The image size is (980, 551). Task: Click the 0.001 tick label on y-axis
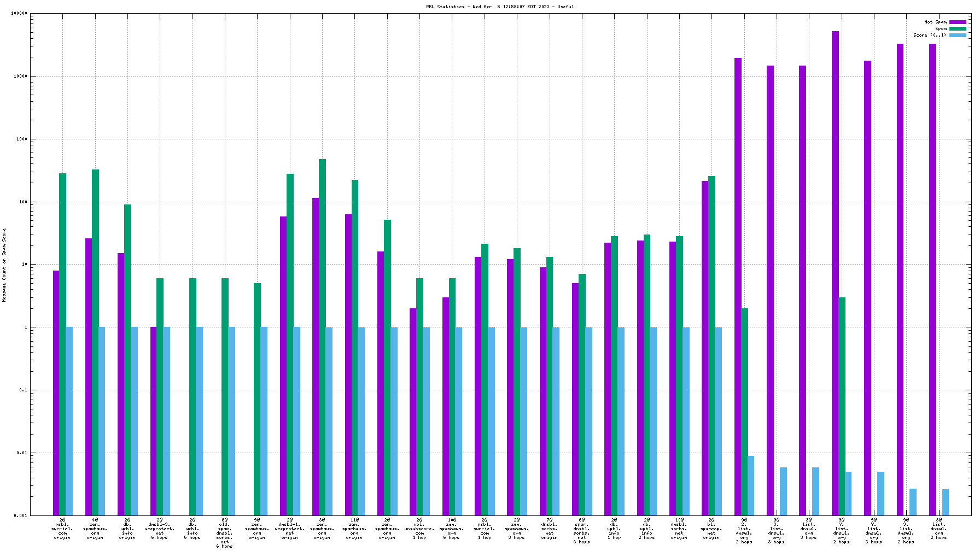coord(20,515)
